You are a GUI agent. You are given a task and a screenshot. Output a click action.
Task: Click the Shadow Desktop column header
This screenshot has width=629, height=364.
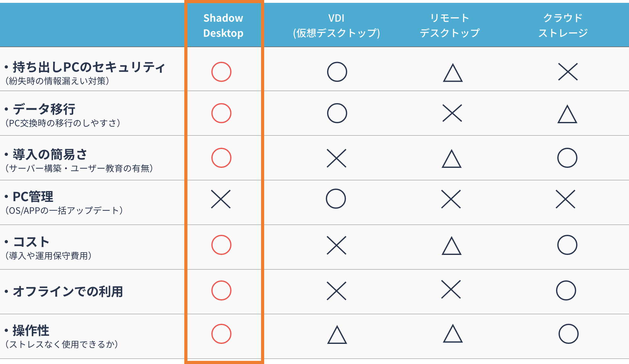click(x=223, y=25)
